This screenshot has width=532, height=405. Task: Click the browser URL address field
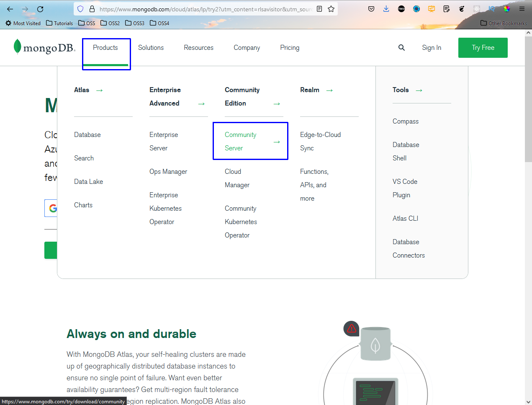pyautogui.click(x=206, y=9)
